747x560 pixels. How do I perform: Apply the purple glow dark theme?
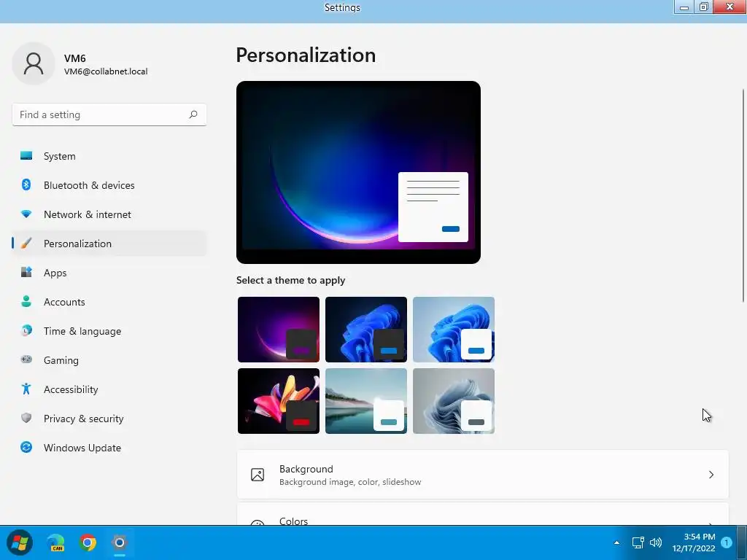point(278,329)
